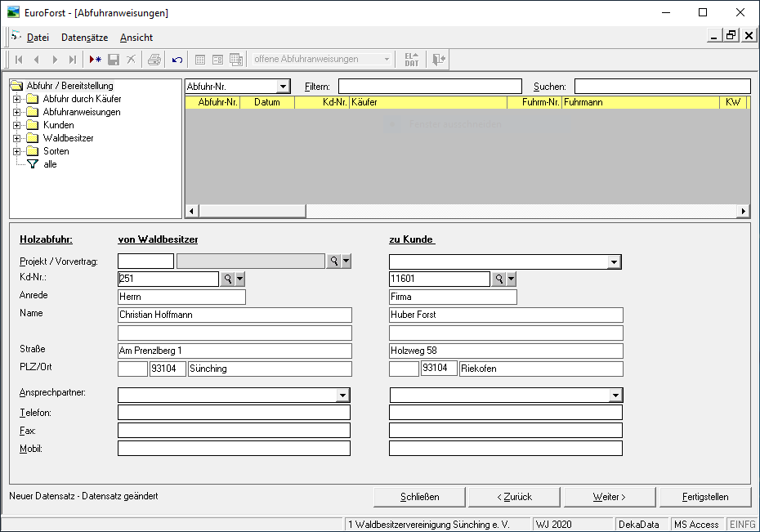Minimize the inner document window
The height and width of the screenshot is (532, 760).
click(713, 35)
